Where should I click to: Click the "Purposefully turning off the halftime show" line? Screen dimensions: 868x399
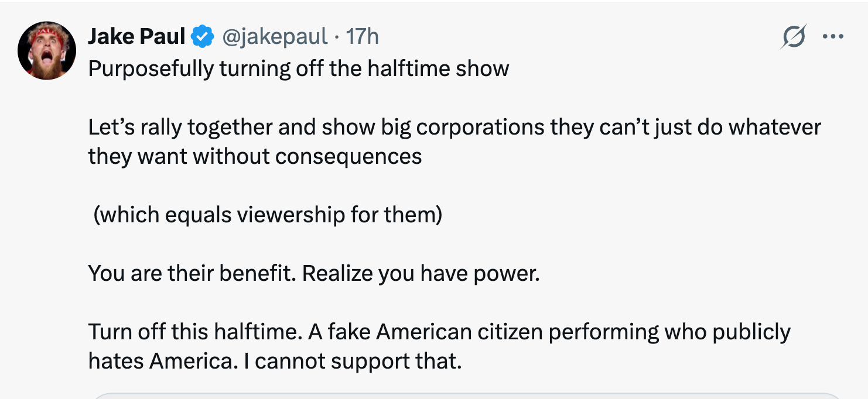click(x=299, y=69)
